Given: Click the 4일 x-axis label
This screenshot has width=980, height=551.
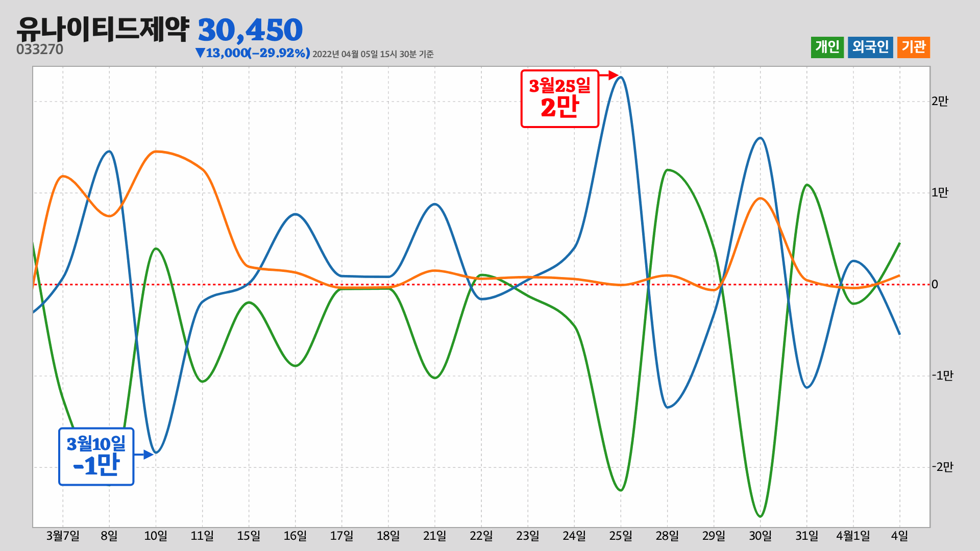Looking at the screenshot, I should tap(899, 536).
